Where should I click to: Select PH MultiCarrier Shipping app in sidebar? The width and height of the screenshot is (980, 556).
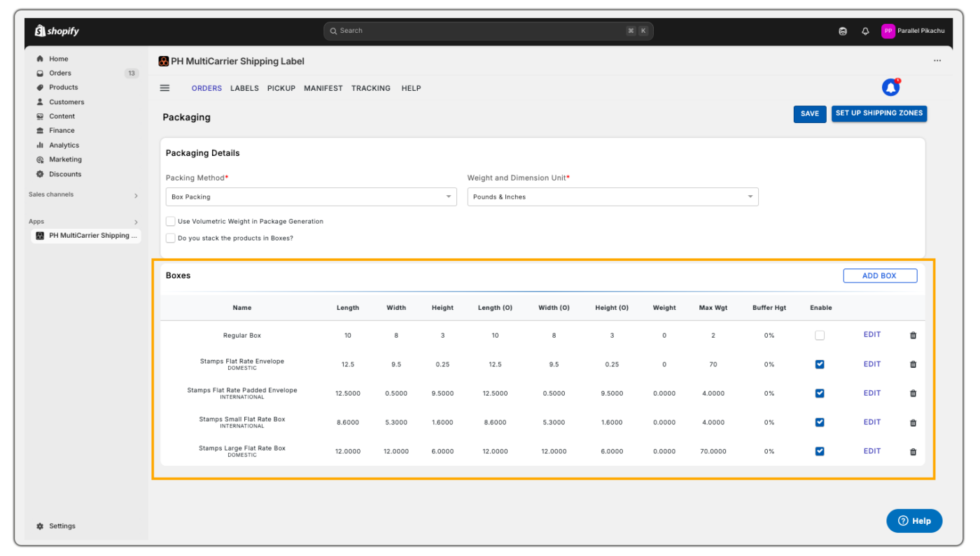[x=85, y=236]
